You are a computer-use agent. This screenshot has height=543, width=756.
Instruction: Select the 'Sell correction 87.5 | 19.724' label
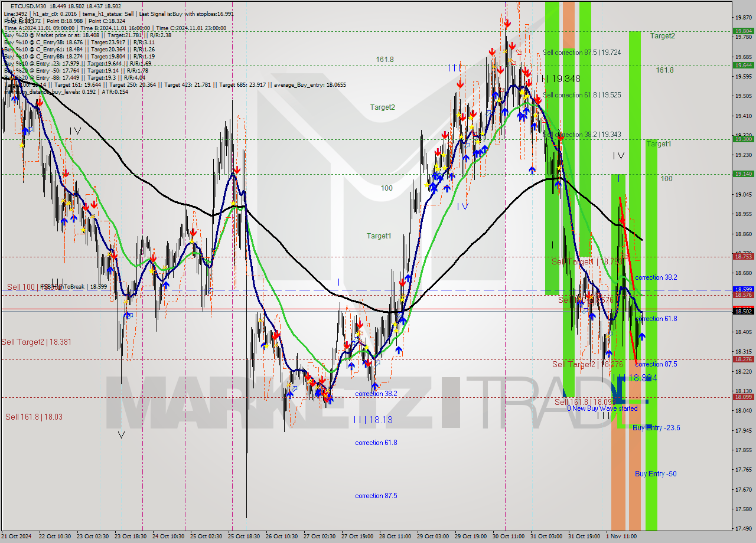pyautogui.click(x=582, y=53)
